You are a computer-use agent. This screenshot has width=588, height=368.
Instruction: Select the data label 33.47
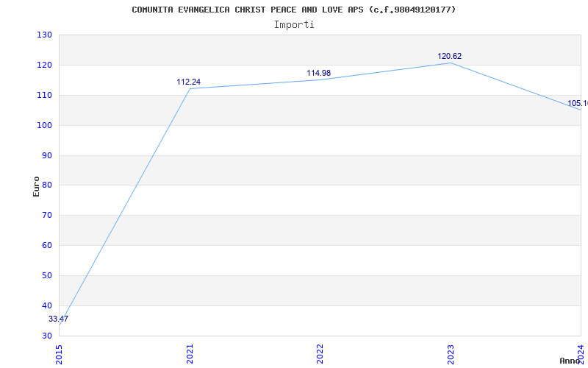pyautogui.click(x=59, y=319)
